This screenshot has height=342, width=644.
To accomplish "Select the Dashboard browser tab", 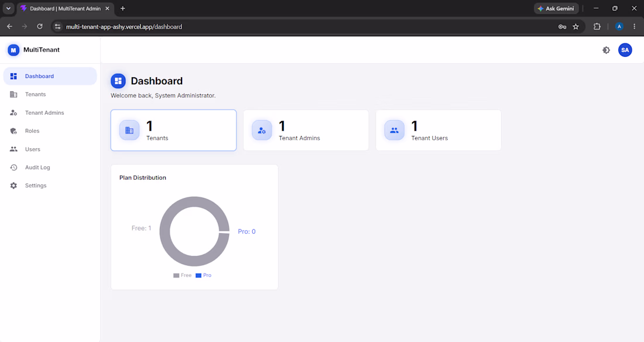I will (65, 9).
